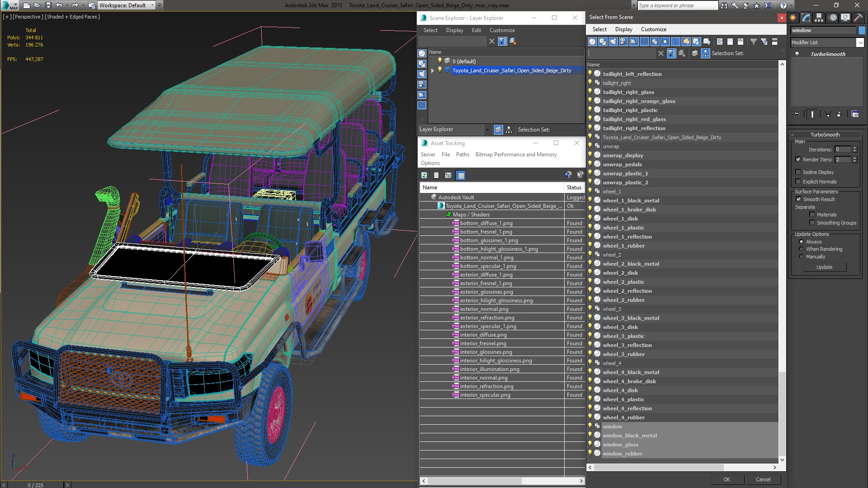The width and height of the screenshot is (868, 488).
Task: Click Render Iters spinner arrows
Action: tap(854, 160)
